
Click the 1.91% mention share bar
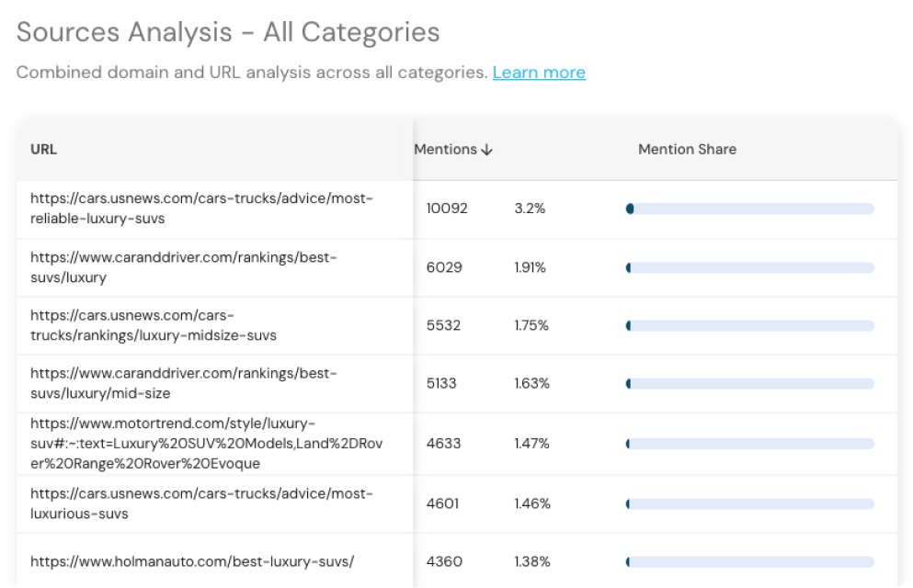751,267
